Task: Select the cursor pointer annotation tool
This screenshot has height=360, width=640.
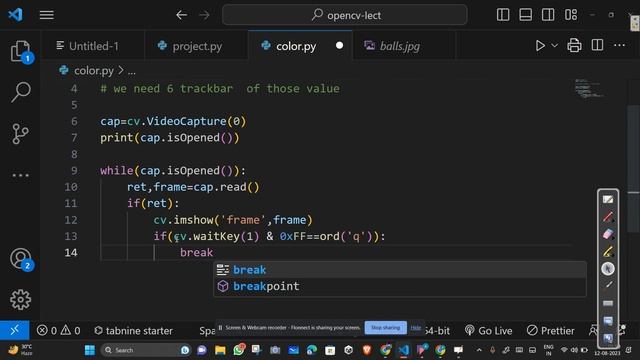Action: pos(608,269)
